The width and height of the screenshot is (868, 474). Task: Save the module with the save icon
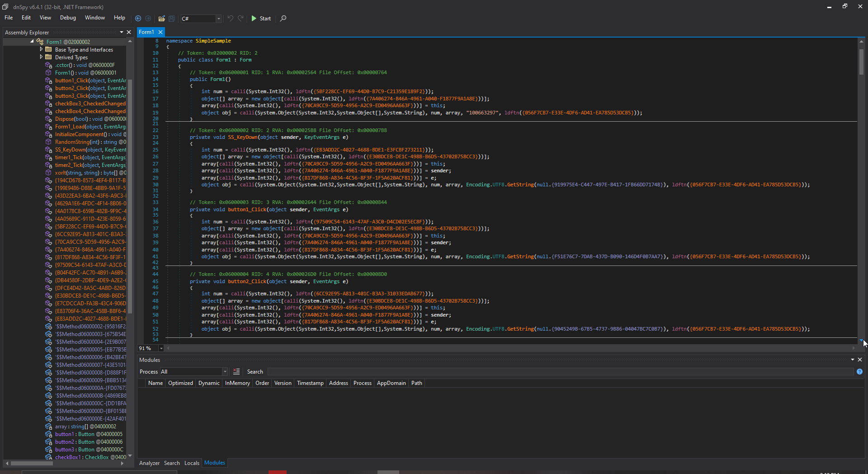[x=172, y=18]
